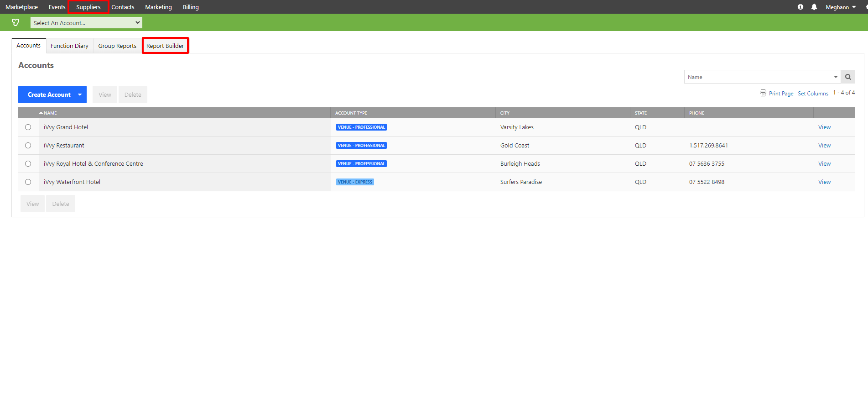Click the iVvy heart logo icon
This screenshot has width=868, height=420.
coord(16,22)
